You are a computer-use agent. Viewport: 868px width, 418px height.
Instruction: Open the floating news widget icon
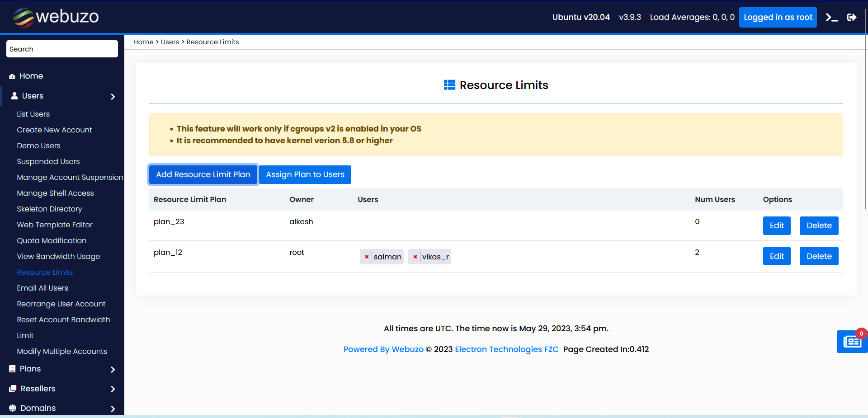[x=852, y=342]
